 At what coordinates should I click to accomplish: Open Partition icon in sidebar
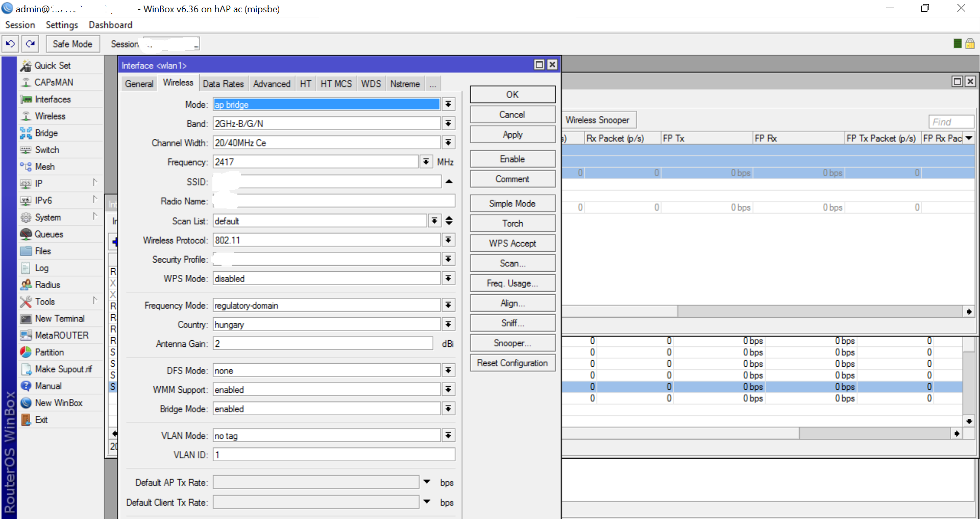click(x=26, y=352)
